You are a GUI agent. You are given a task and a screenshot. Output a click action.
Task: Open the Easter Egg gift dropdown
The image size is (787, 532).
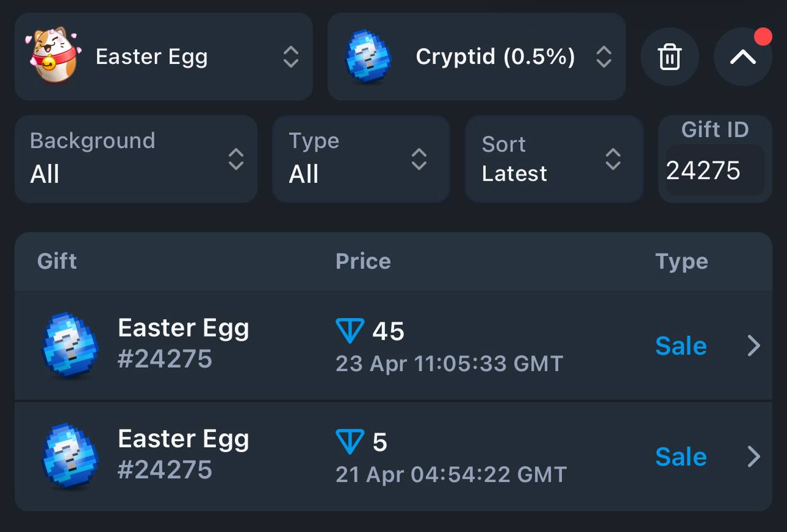pyautogui.click(x=164, y=57)
